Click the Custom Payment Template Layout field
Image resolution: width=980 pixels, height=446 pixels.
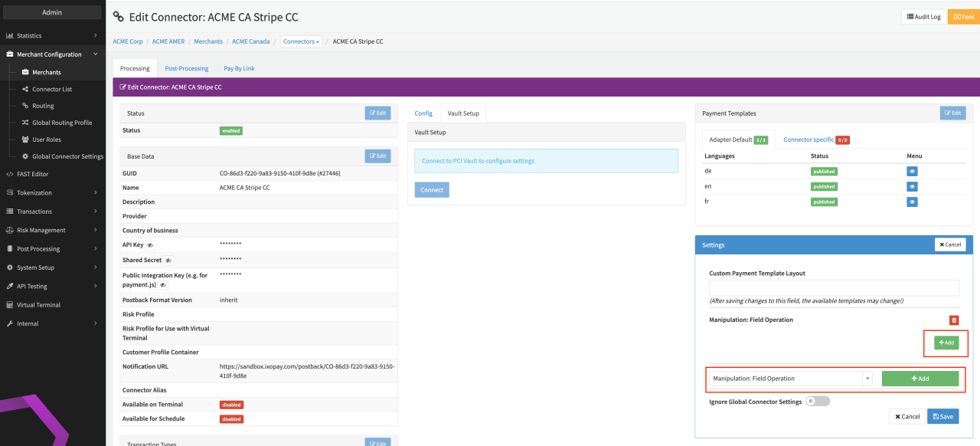pos(833,288)
